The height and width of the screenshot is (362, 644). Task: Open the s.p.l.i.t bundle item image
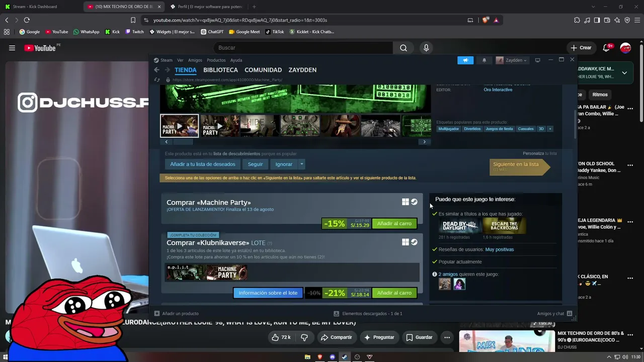[186, 273]
